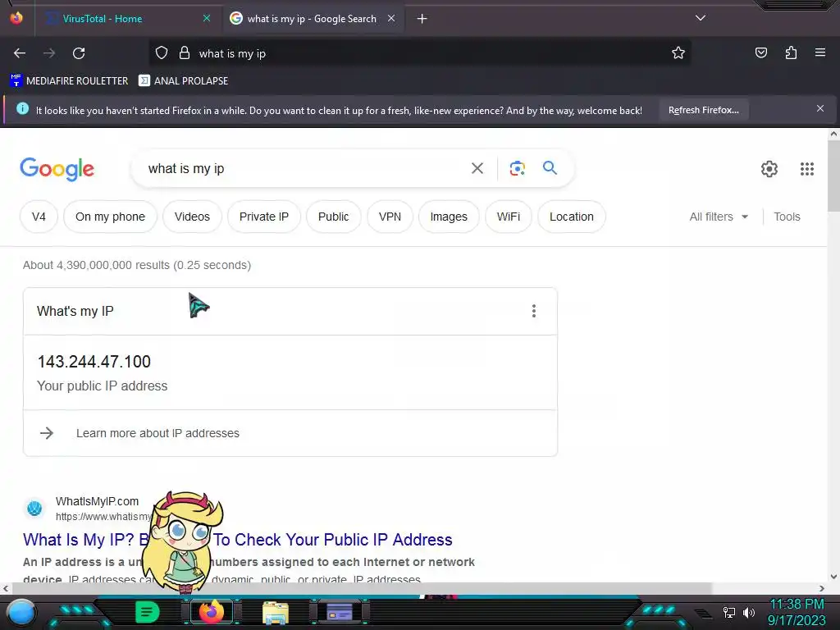
Task: Bookmark this page with the star
Action: [678, 53]
